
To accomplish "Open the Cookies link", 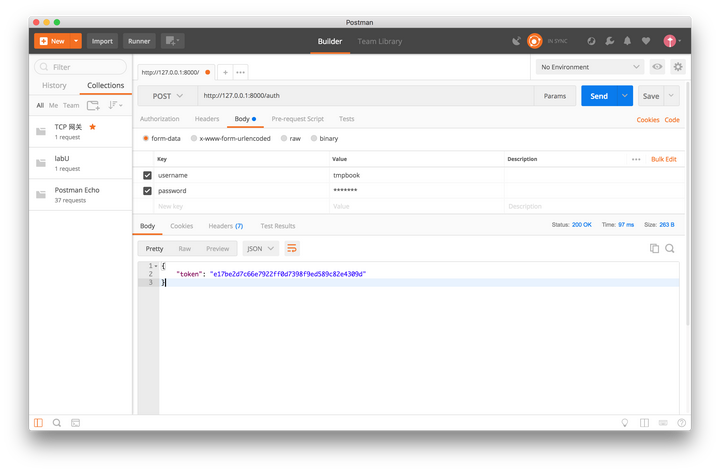I will pos(648,120).
